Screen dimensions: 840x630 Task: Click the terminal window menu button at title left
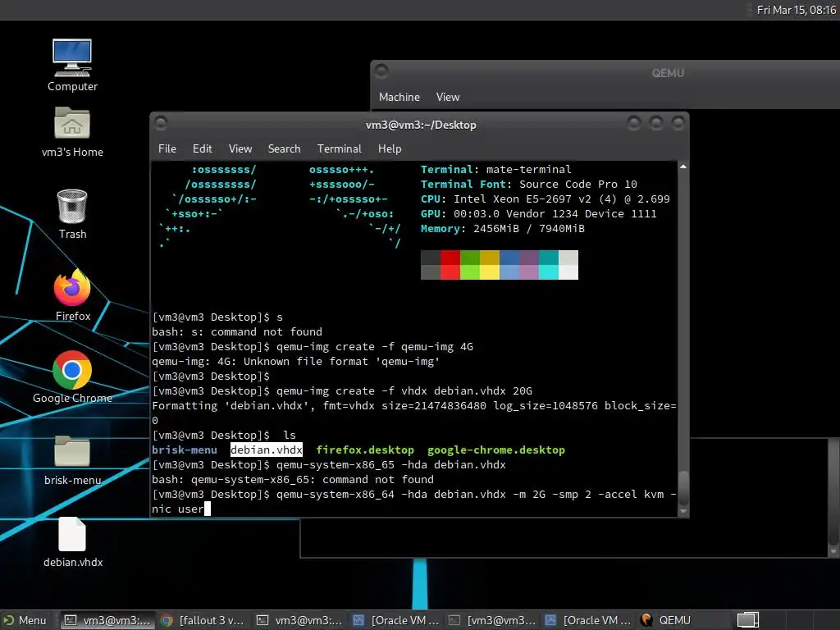tap(161, 123)
